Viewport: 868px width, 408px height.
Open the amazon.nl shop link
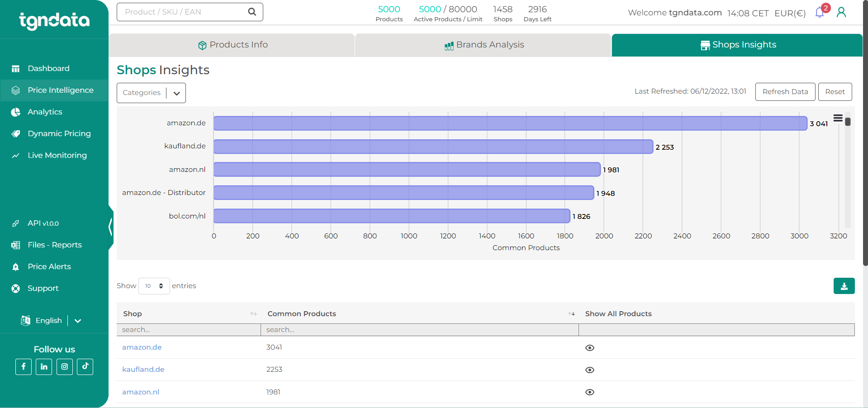[x=141, y=392]
